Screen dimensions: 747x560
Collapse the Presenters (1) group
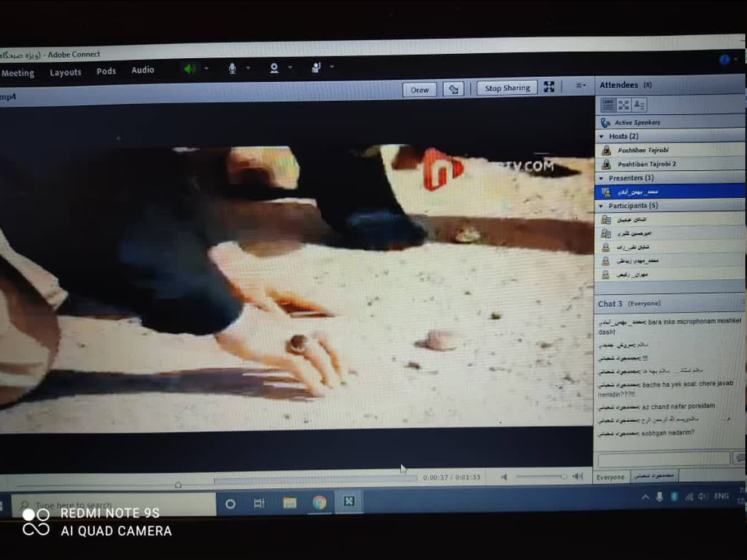(602, 178)
